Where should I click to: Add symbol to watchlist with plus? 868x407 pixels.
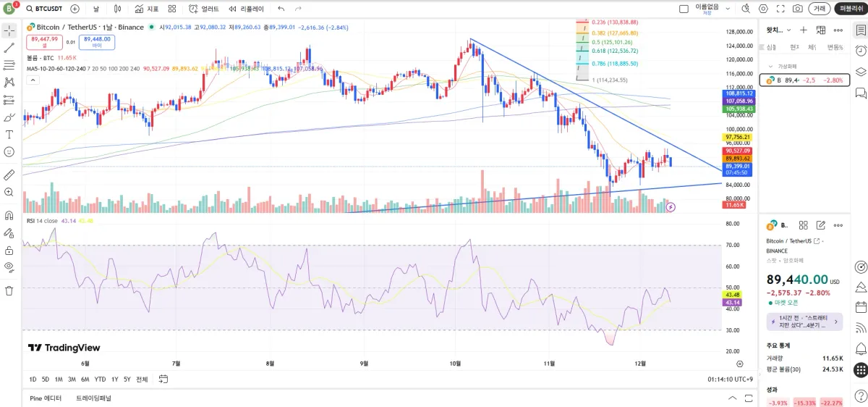(803, 30)
